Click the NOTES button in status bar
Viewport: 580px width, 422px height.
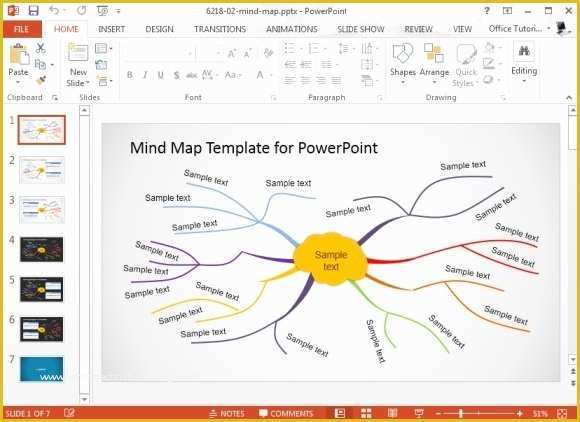[227, 413]
